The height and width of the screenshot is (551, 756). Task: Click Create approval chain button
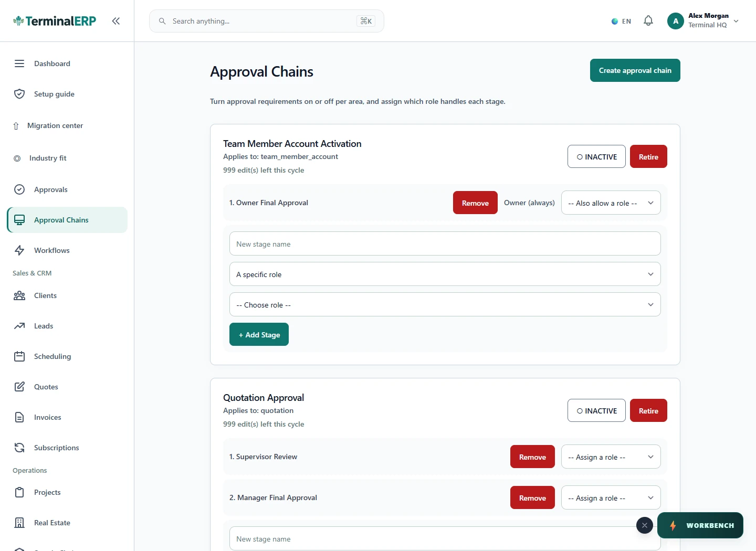pyautogui.click(x=635, y=70)
